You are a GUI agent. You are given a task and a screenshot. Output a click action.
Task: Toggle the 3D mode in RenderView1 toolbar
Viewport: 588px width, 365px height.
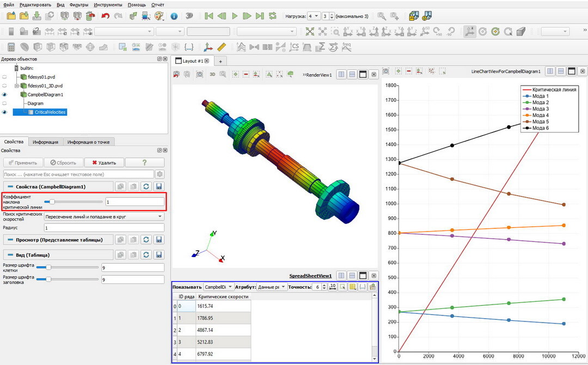212,74
